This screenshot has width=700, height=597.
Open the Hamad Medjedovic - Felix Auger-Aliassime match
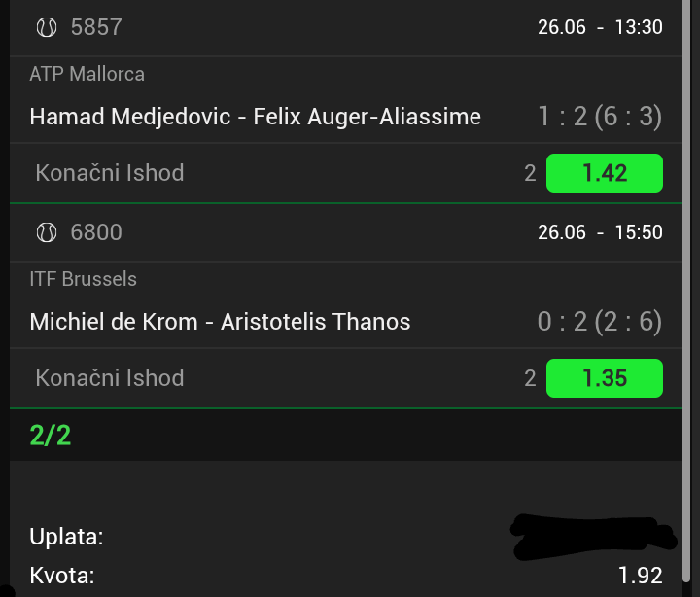coord(256,117)
